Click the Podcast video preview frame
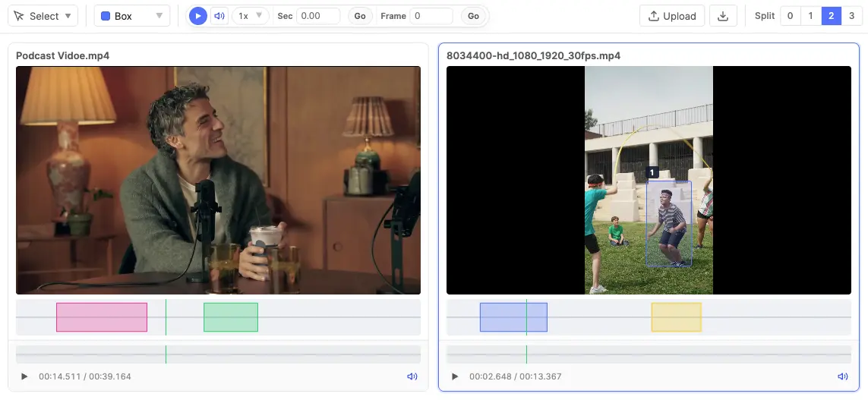This screenshot has width=868, height=400. [x=218, y=181]
